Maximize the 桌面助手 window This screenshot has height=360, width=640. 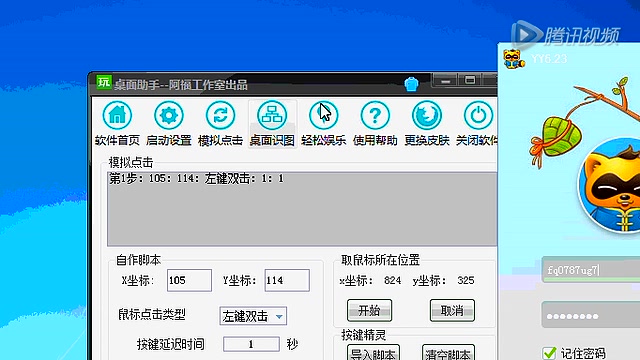click(470, 80)
